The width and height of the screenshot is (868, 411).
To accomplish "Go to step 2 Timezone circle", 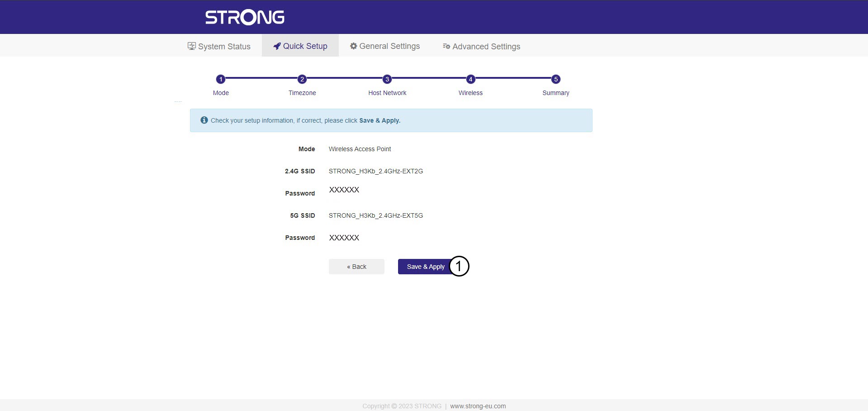I will (x=302, y=79).
